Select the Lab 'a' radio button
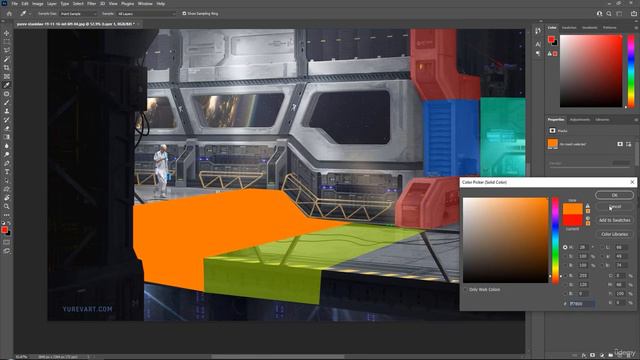 click(x=602, y=256)
